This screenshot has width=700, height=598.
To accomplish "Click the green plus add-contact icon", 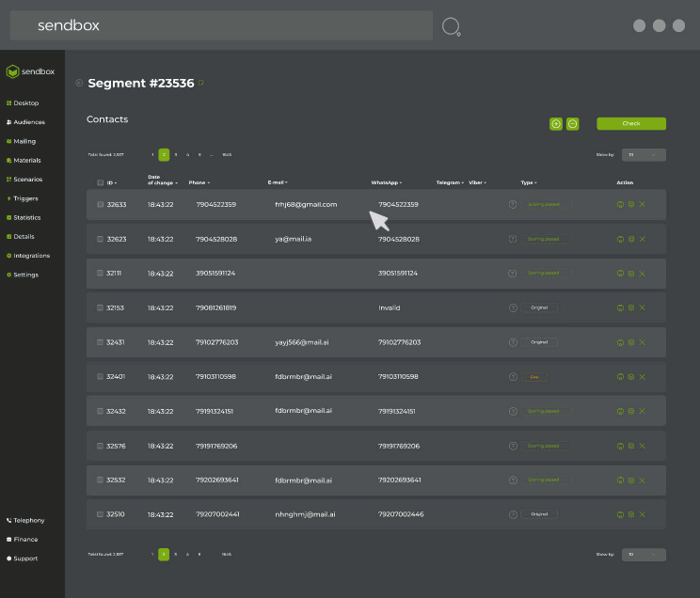I will click(556, 124).
